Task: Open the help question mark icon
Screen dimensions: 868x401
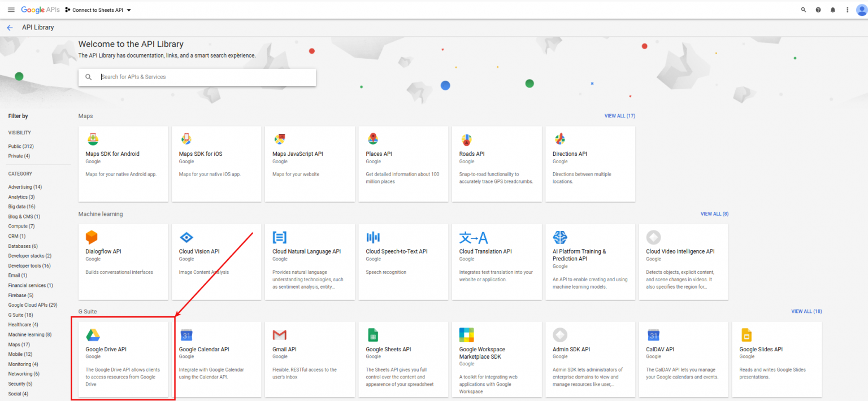Action: [818, 10]
